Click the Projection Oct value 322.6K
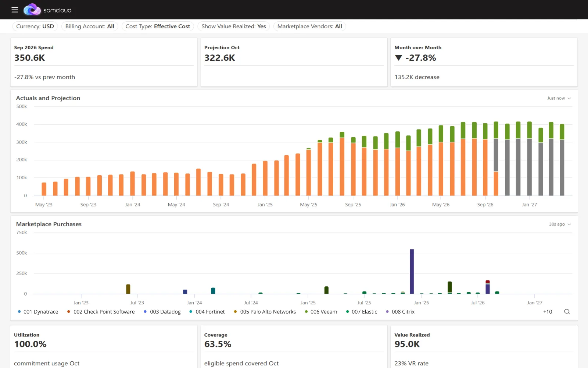This screenshot has height=368, width=588. [x=220, y=58]
